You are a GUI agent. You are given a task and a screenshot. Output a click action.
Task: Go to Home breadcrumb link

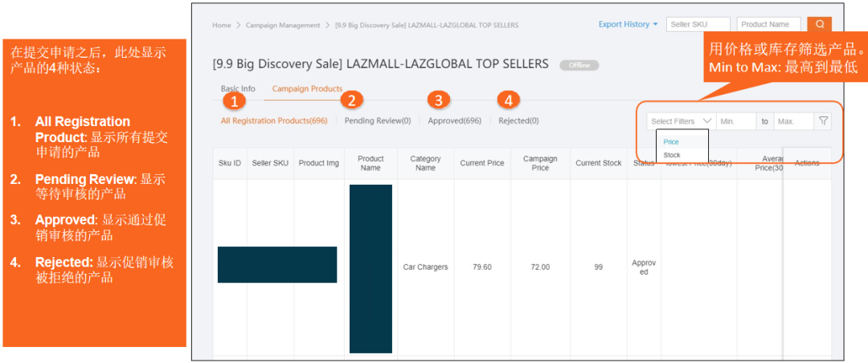(222, 26)
